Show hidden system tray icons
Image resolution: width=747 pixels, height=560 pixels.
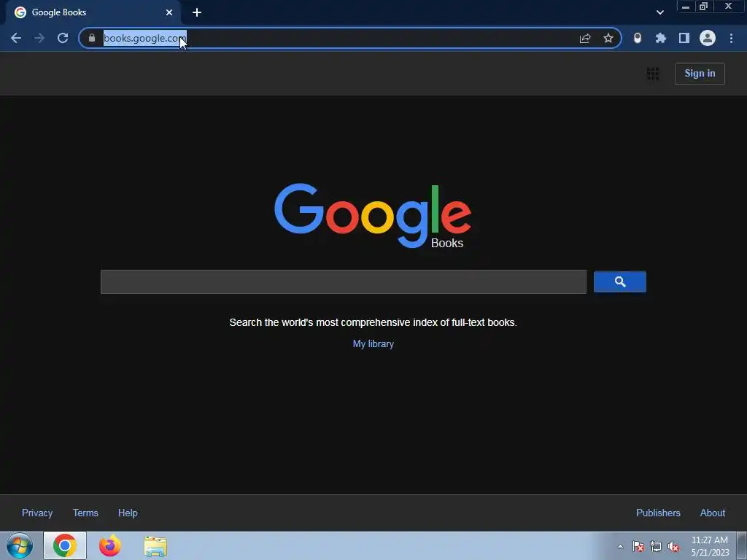pos(620,547)
